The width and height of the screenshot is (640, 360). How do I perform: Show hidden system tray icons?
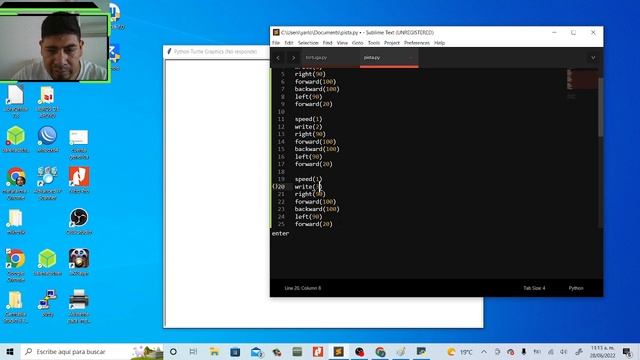click(x=484, y=352)
